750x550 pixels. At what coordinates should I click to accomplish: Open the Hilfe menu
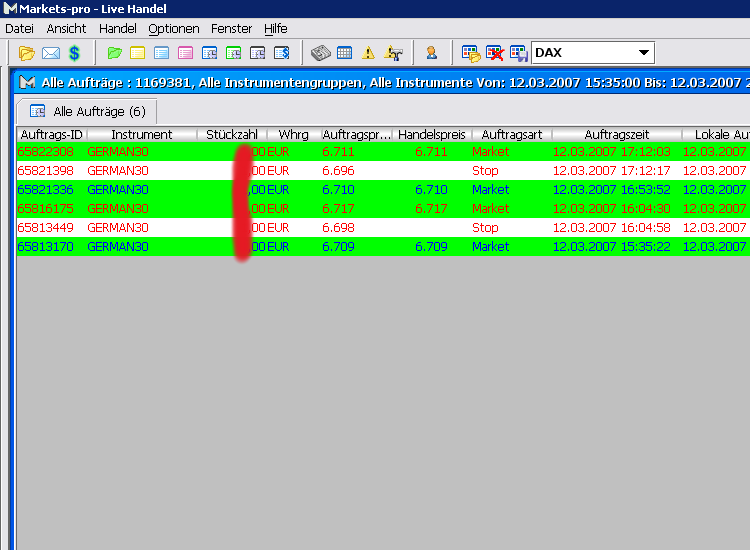click(276, 29)
